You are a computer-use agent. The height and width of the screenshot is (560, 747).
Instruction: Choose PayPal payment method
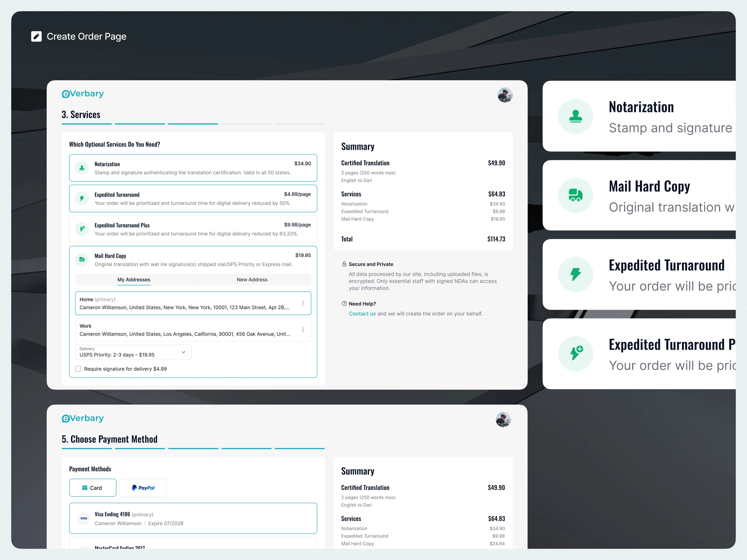(x=143, y=488)
